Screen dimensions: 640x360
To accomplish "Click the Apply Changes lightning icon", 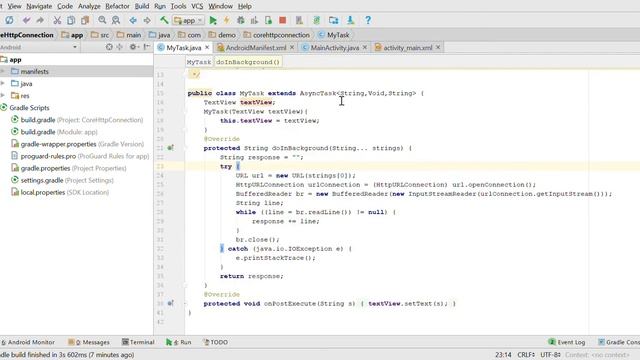I will tap(227, 20).
